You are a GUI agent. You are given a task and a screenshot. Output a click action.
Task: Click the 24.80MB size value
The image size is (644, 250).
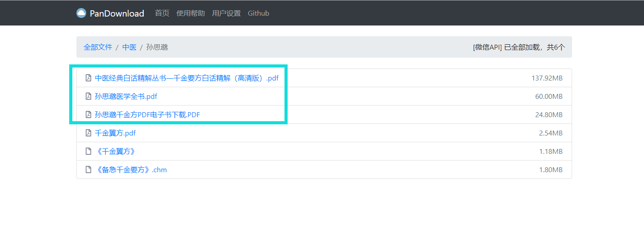pyautogui.click(x=549, y=114)
